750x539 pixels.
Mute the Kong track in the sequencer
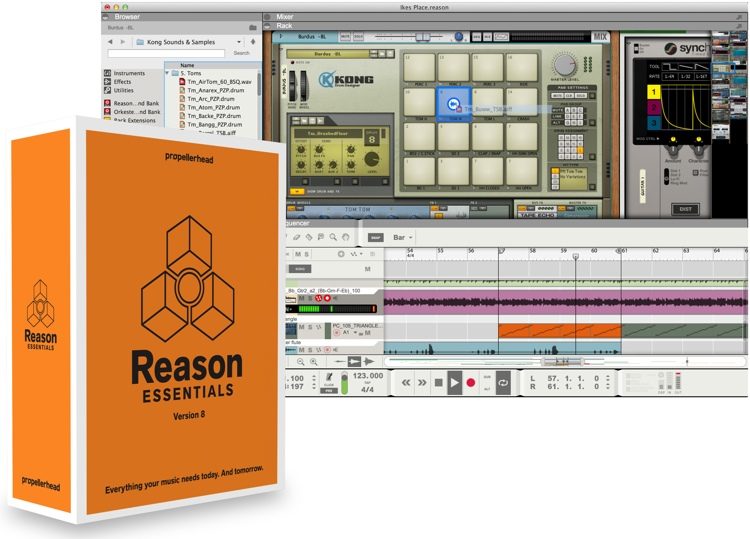[x=367, y=269]
